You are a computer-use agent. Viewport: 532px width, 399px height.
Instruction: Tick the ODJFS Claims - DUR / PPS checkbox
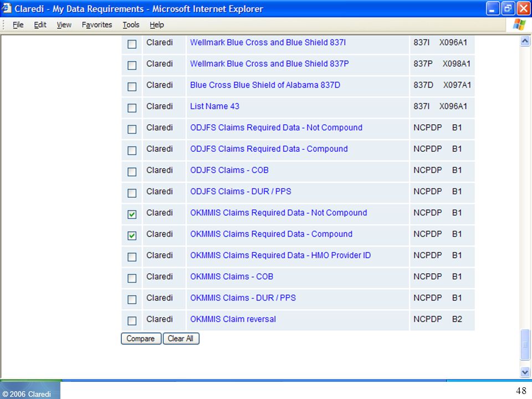(132, 193)
